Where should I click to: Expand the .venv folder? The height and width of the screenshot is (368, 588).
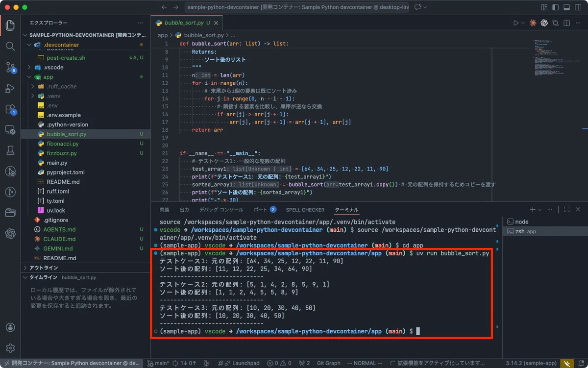(x=33, y=96)
